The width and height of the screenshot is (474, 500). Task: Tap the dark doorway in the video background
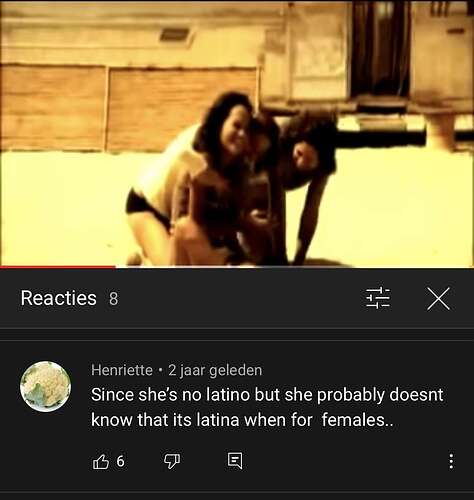[380, 48]
